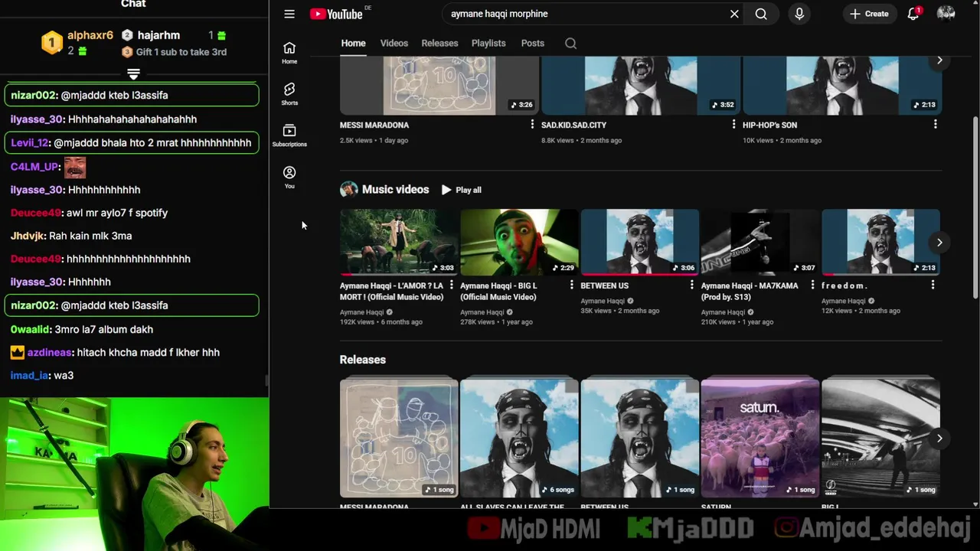The width and height of the screenshot is (980, 551).
Task: Open options for BIG L video
Action: coord(571,285)
